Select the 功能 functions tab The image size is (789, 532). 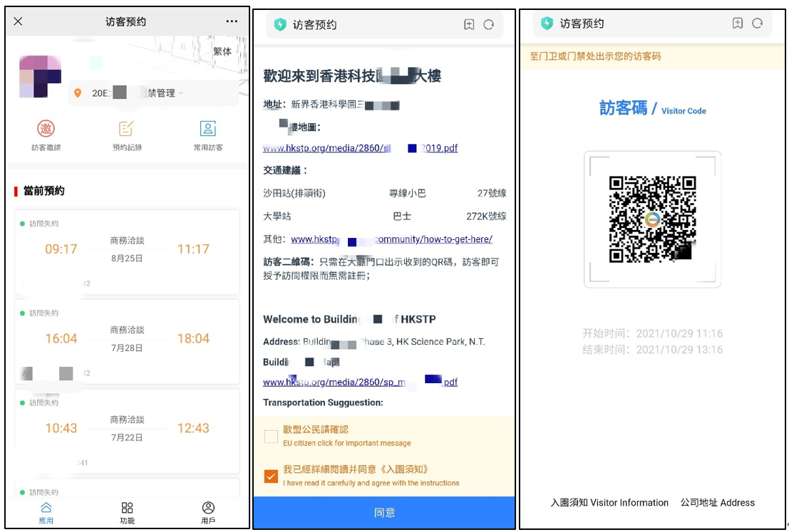tap(127, 512)
